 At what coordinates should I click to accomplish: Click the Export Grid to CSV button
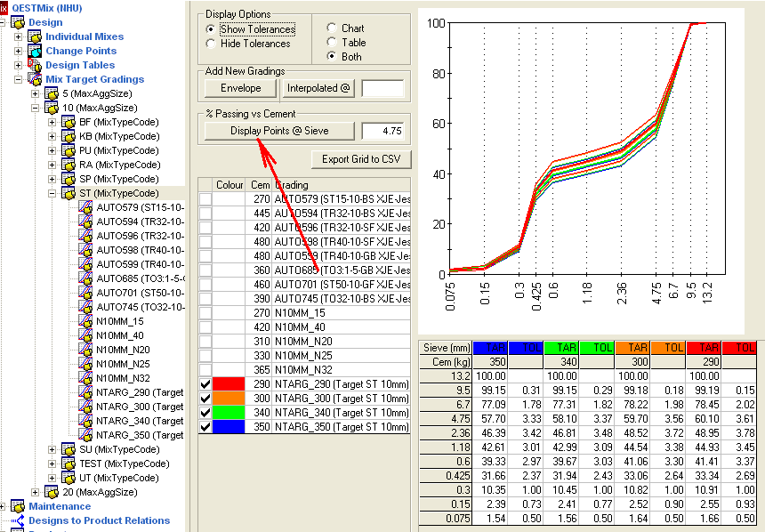click(360, 159)
